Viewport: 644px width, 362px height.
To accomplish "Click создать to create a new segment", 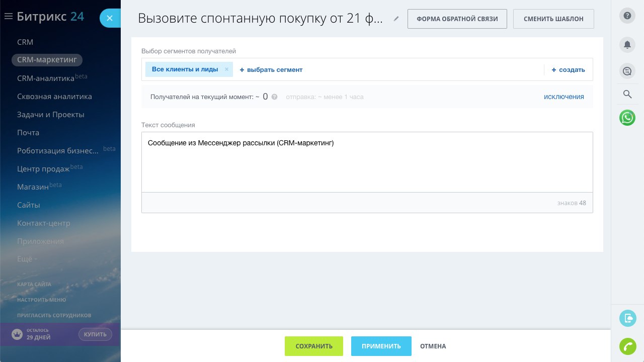I will [x=568, y=70].
